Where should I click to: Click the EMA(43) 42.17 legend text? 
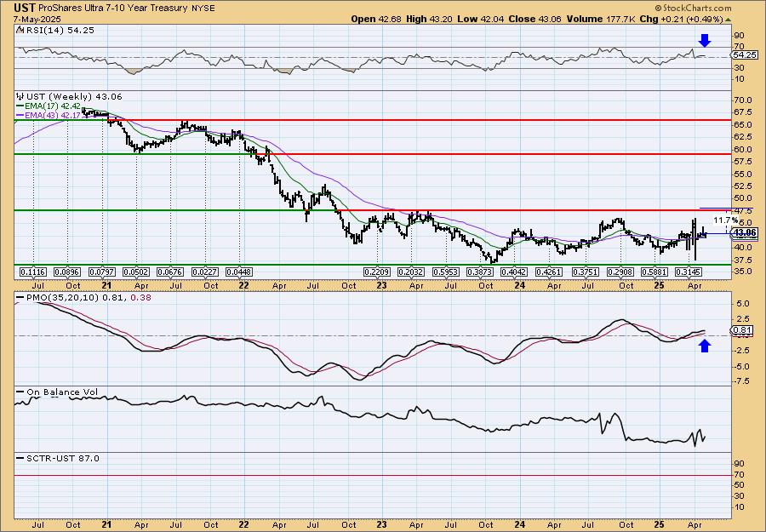pos(53,115)
